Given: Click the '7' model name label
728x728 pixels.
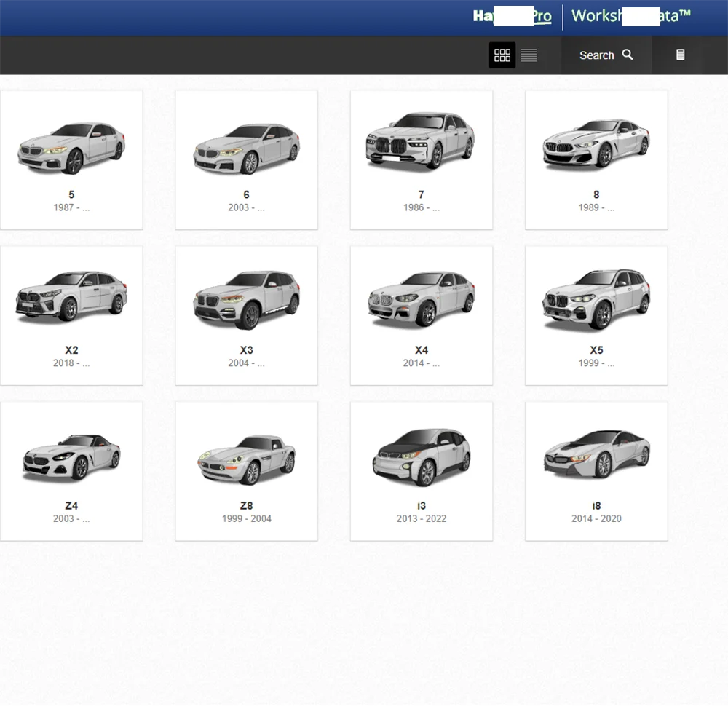Looking at the screenshot, I should point(422,194).
